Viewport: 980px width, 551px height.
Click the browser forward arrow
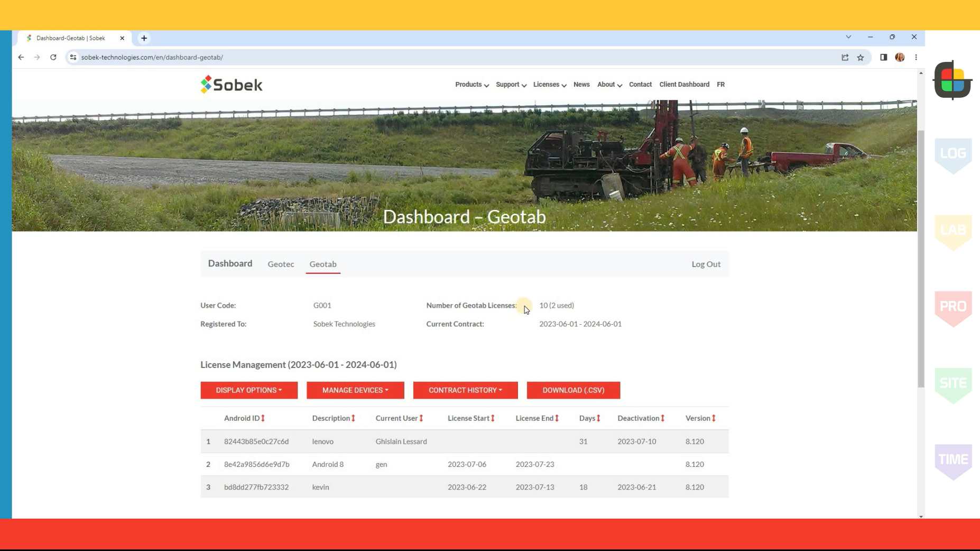[x=37, y=57]
